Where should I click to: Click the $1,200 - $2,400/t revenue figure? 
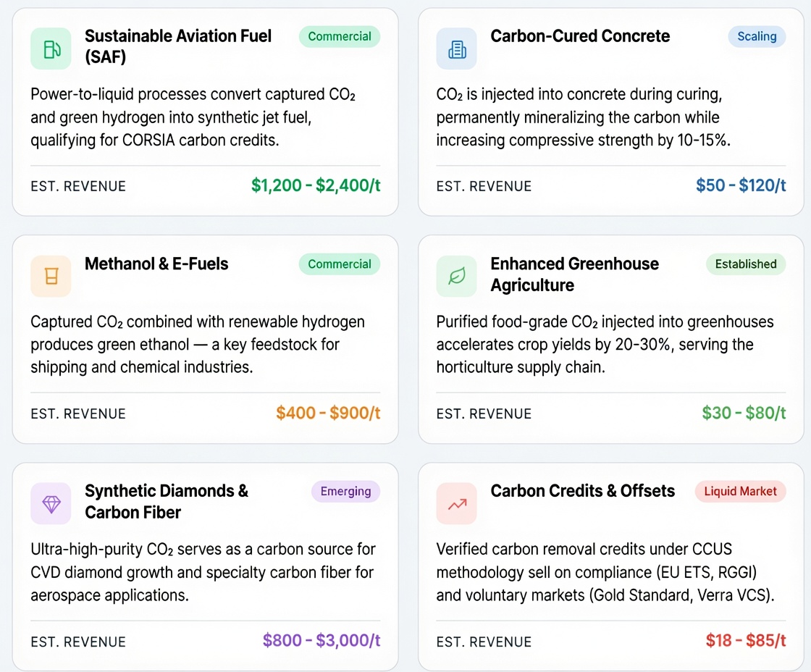click(x=316, y=185)
